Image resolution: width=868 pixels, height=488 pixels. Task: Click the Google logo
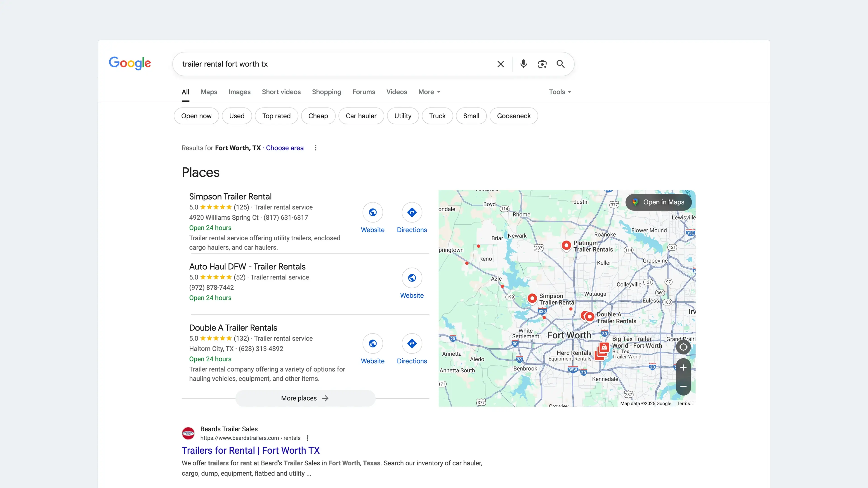130,63
